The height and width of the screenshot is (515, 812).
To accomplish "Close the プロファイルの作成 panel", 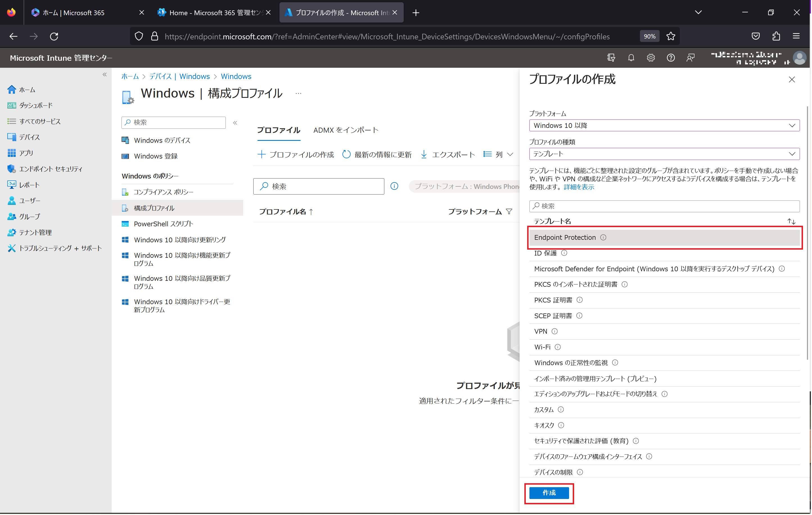I will [792, 80].
